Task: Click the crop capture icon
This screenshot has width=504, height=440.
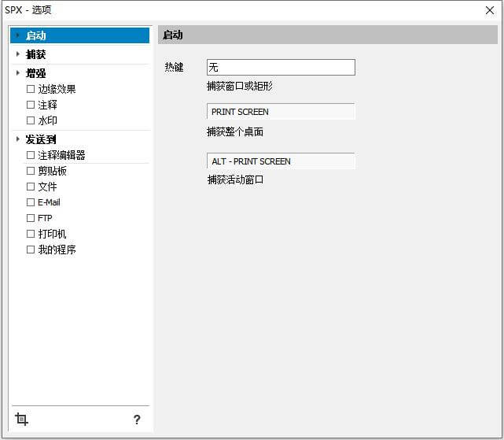Action: coord(21,419)
